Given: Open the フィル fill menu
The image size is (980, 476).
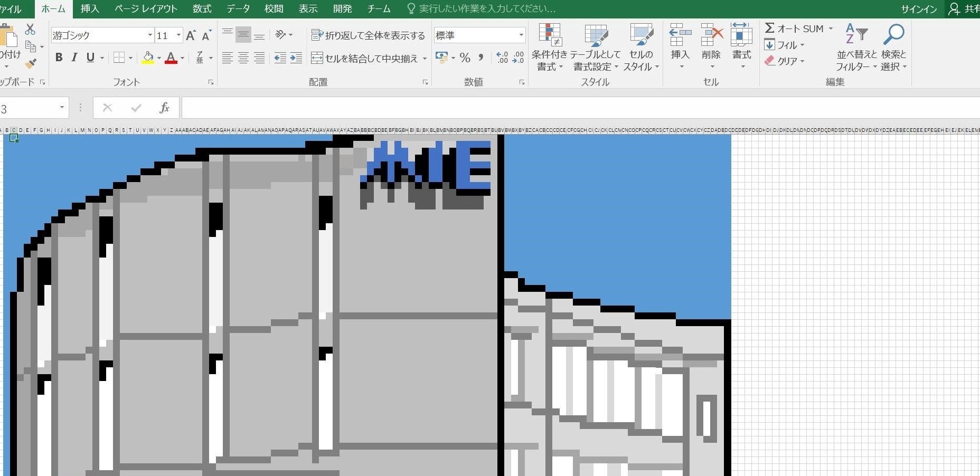Looking at the screenshot, I should (784, 45).
